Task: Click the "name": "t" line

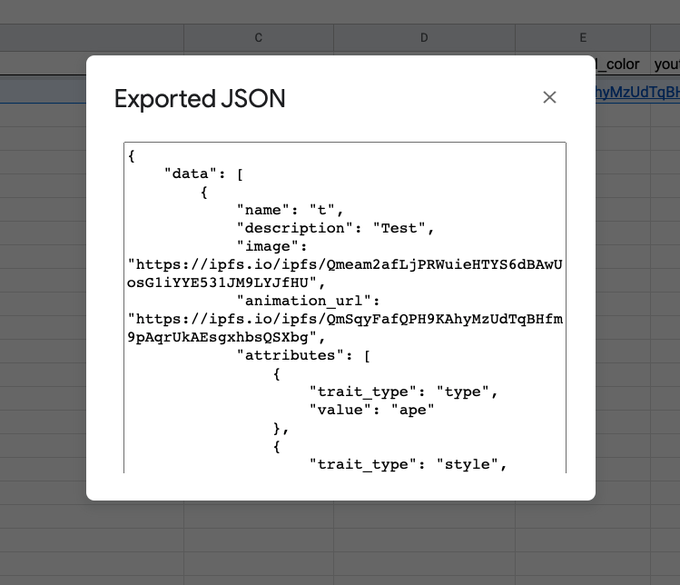Action: pyautogui.click(x=290, y=210)
